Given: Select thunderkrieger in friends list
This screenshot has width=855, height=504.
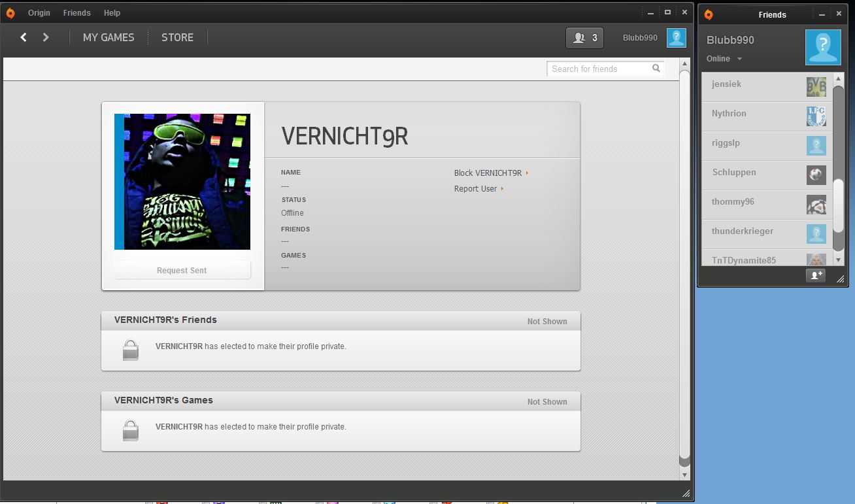Looking at the screenshot, I should click(x=767, y=234).
